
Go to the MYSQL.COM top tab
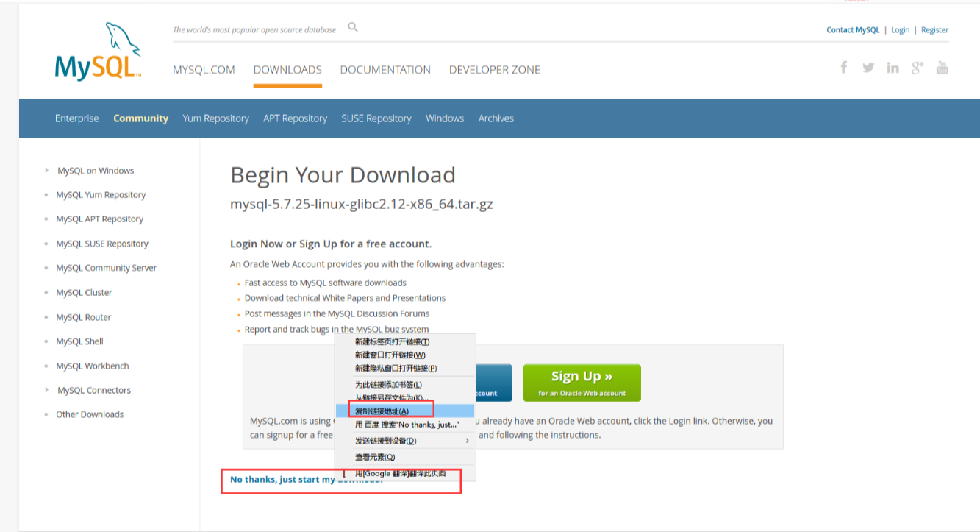point(204,70)
